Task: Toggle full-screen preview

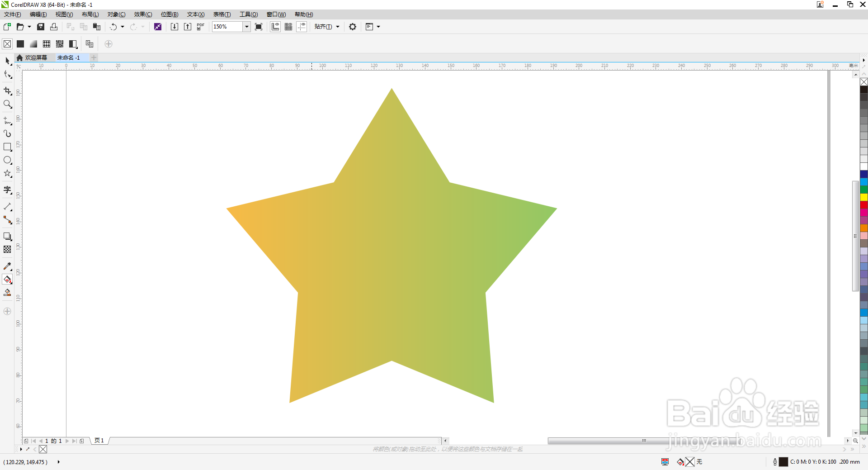Action: click(259, 27)
